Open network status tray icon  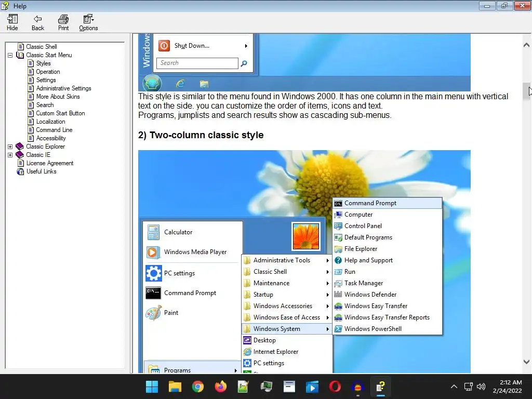pos(469,387)
